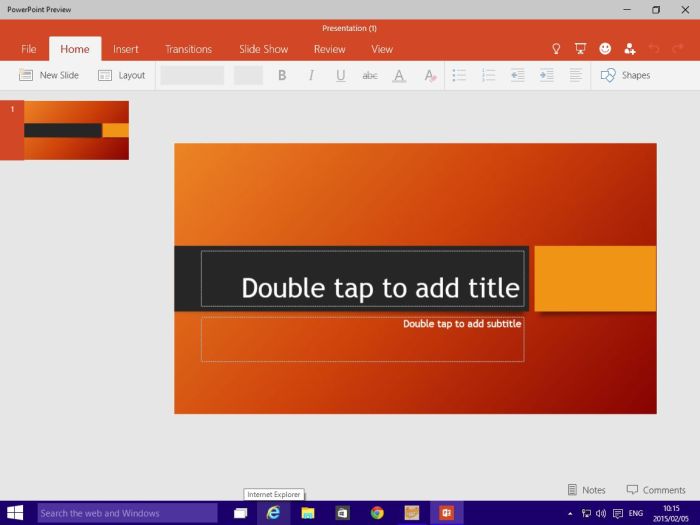700x525 pixels.
Task: Switch to the Transitions tab
Action: (x=188, y=49)
